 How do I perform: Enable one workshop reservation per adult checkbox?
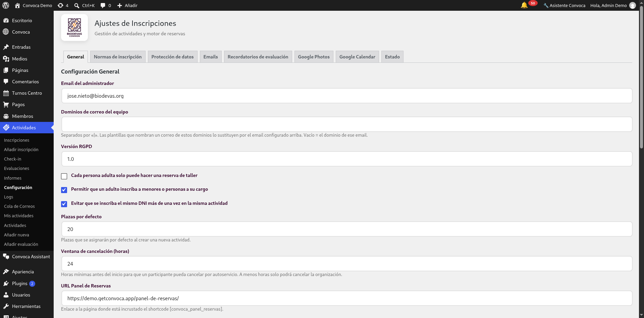[64, 176]
